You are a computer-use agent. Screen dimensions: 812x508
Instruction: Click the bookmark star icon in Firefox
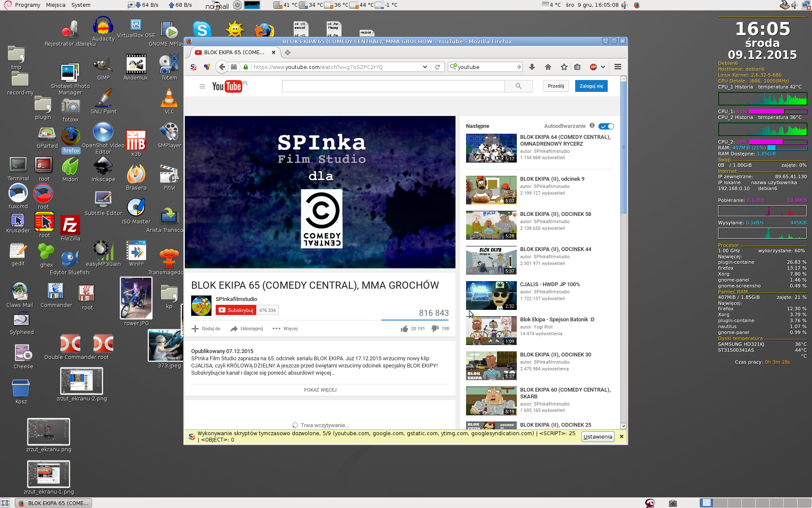click(x=564, y=67)
